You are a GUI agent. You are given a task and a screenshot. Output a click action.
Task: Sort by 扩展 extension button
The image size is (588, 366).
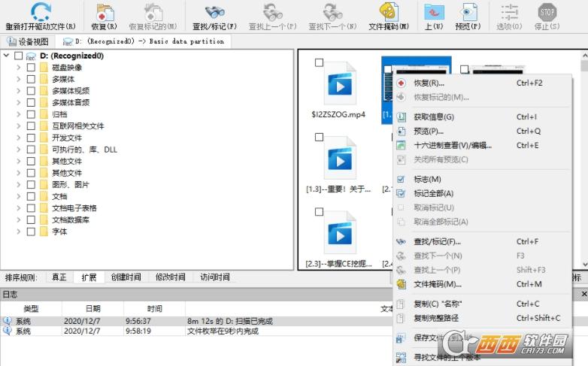pyautogui.click(x=89, y=277)
